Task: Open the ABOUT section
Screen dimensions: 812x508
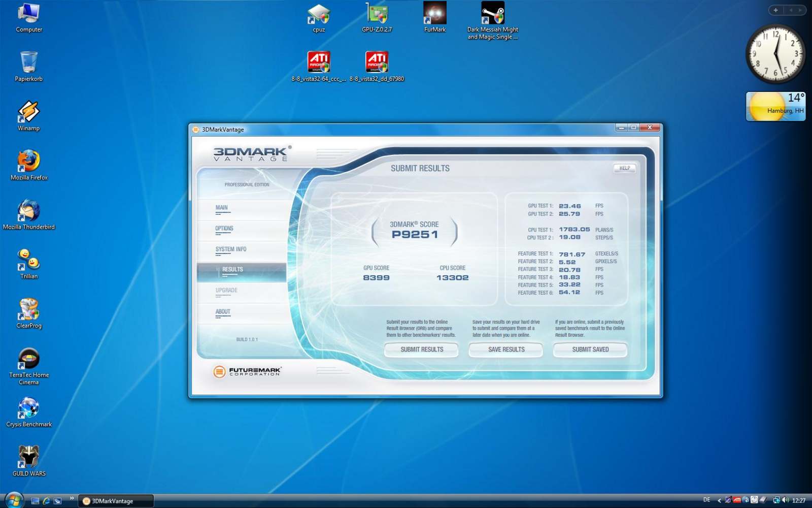Action: [x=223, y=312]
